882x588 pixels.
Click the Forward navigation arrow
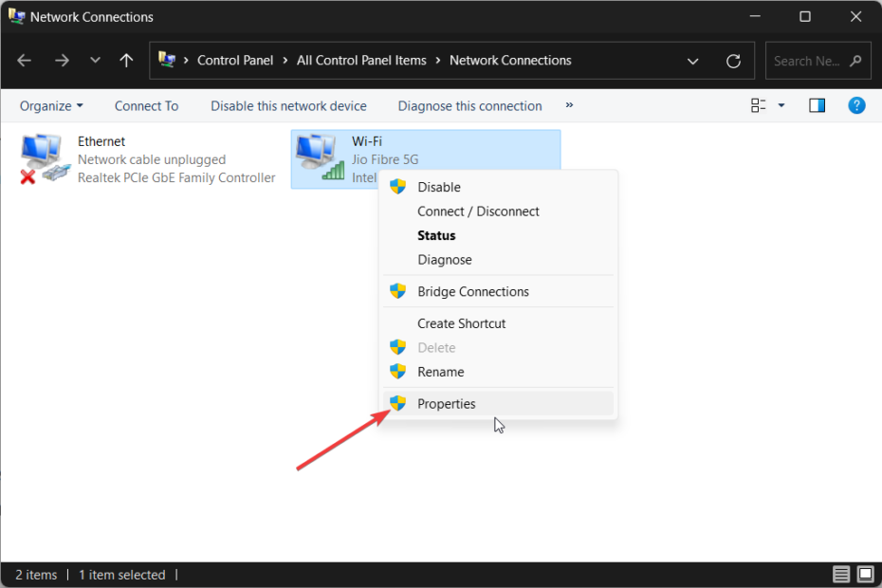[x=61, y=60]
